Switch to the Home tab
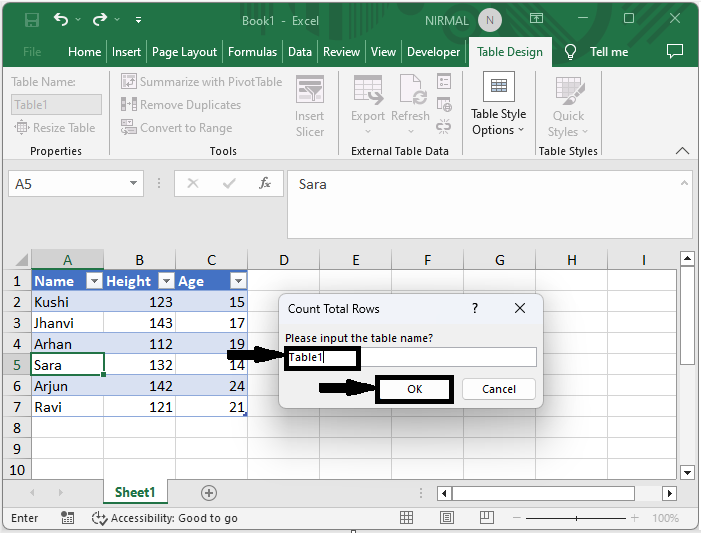 (84, 52)
